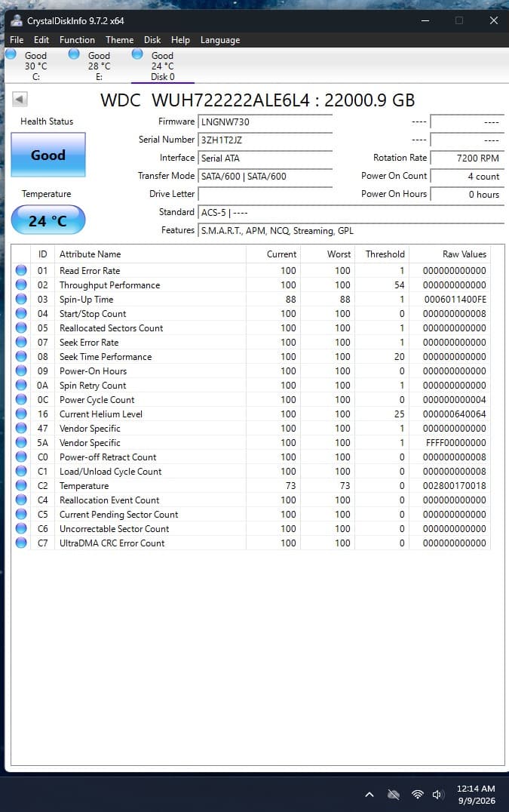Open the File menu
Image resolution: width=509 pixels, height=812 pixels.
(x=17, y=40)
